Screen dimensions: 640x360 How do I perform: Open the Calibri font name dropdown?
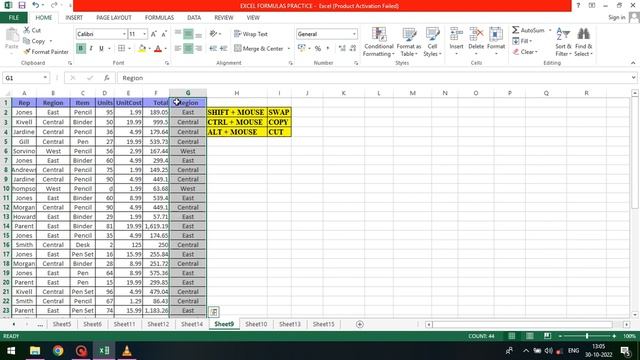[124, 34]
